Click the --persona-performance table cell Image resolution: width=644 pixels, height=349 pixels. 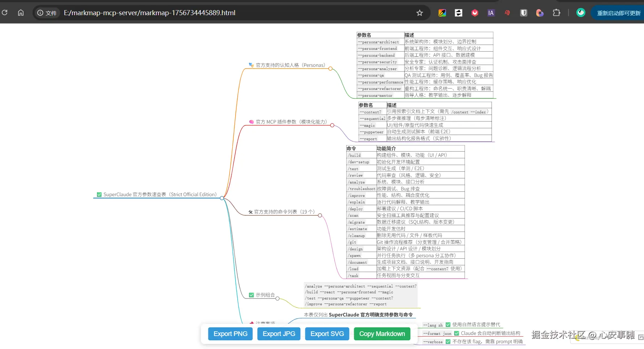pyautogui.click(x=380, y=82)
